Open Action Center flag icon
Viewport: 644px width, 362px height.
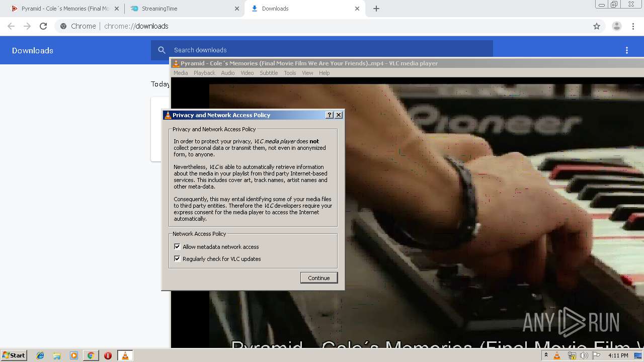(596, 355)
